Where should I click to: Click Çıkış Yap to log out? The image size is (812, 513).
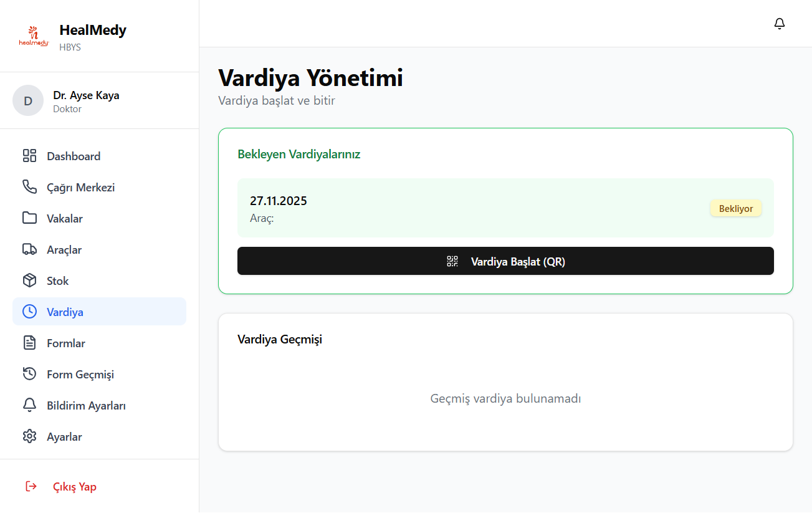click(x=74, y=486)
